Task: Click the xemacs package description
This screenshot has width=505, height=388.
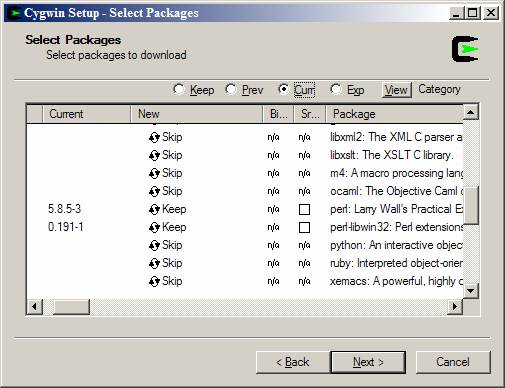Action: pyautogui.click(x=396, y=281)
